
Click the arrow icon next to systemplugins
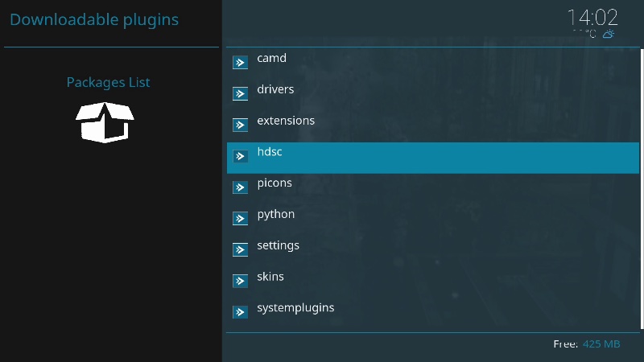coord(240,312)
